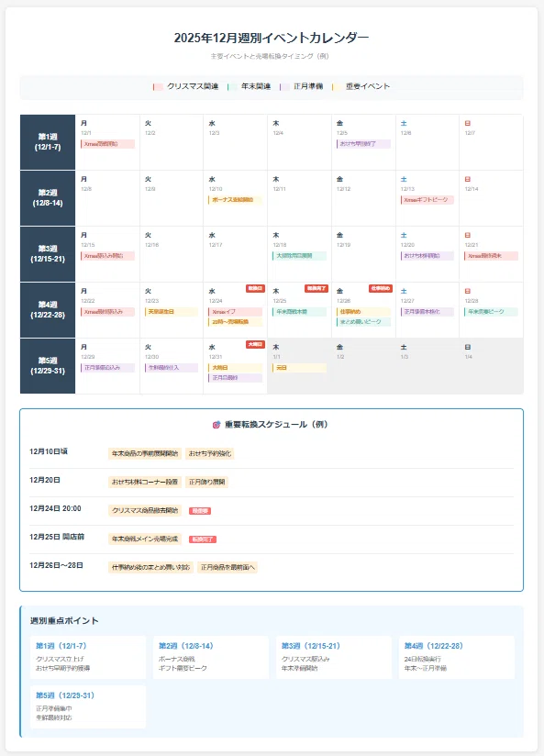
Task: Click the red badge on 12月25日 開店前 row
Action: (203, 539)
